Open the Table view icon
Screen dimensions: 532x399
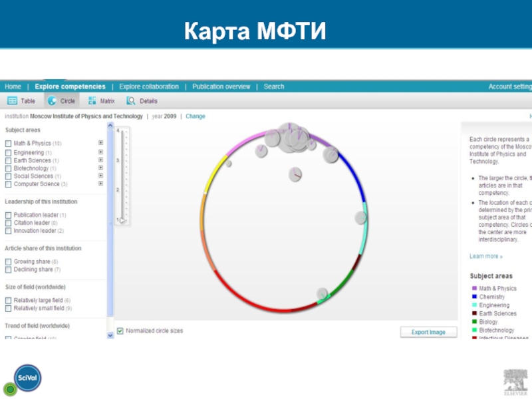(x=12, y=101)
